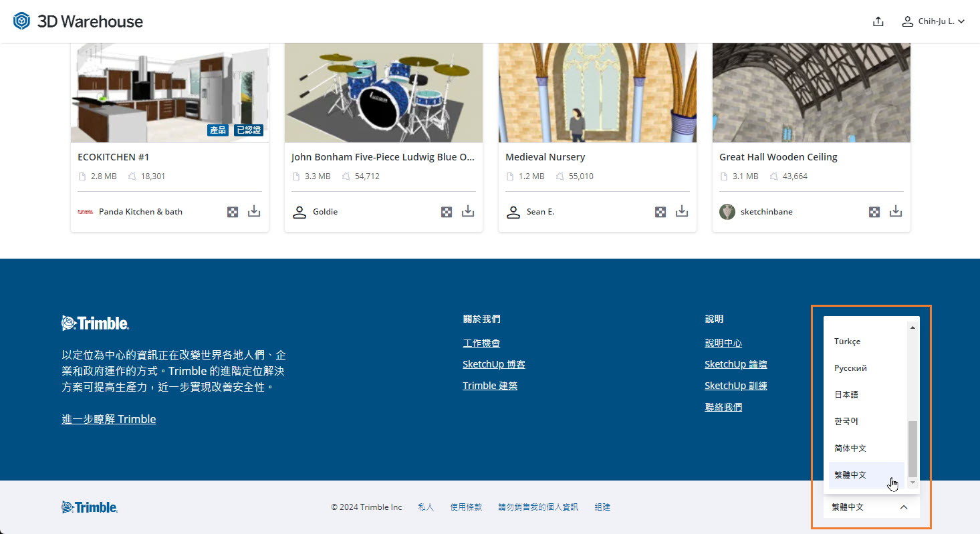Open the 組建 link in footer
The width and height of the screenshot is (980, 534).
(x=602, y=507)
